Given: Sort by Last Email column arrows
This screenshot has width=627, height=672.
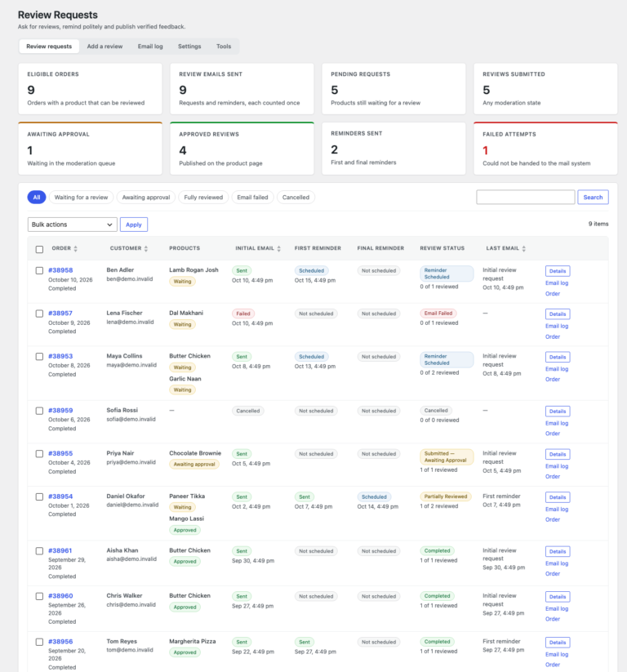Looking at the screenshot, I should (x=523, y=248).
